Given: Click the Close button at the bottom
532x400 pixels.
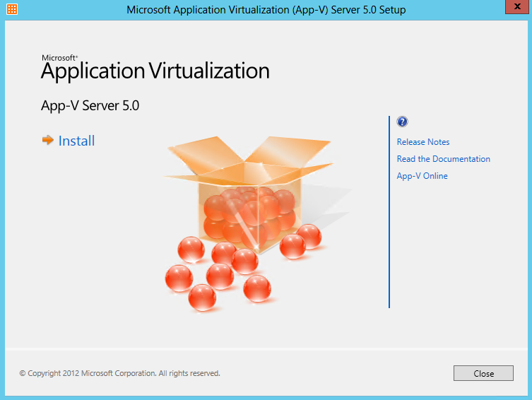Looking at the screenshot, I should [483, 373].
